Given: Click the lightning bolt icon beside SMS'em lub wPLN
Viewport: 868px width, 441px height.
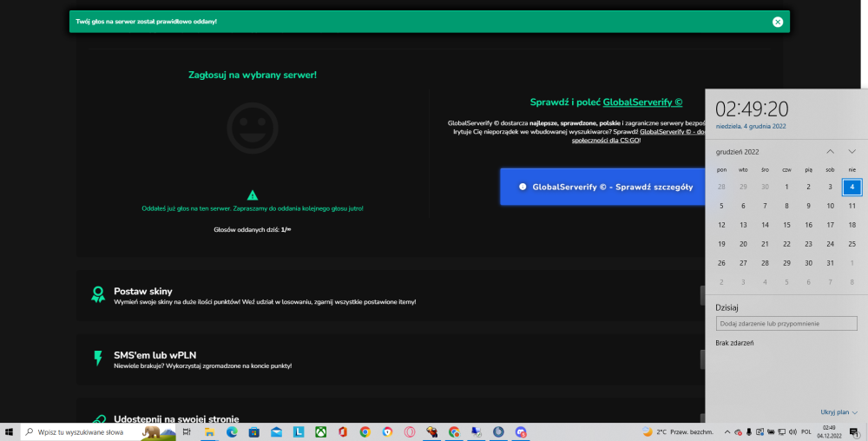Looking at the screenshot, I should point(98,358).
